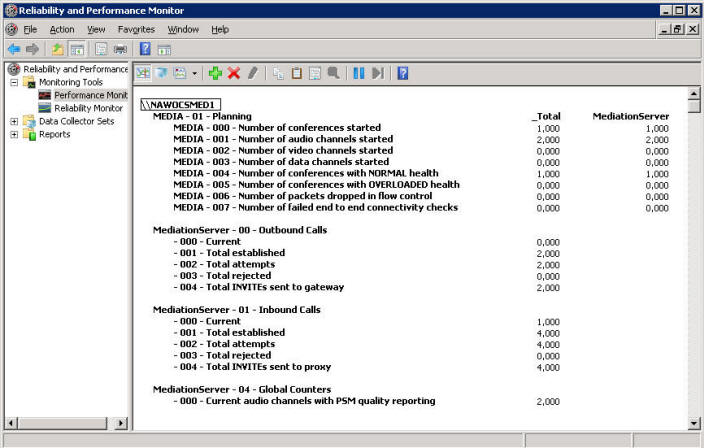Click the Update Data step icon
This screenshot has width=704, height=448.
coord(378,73)
